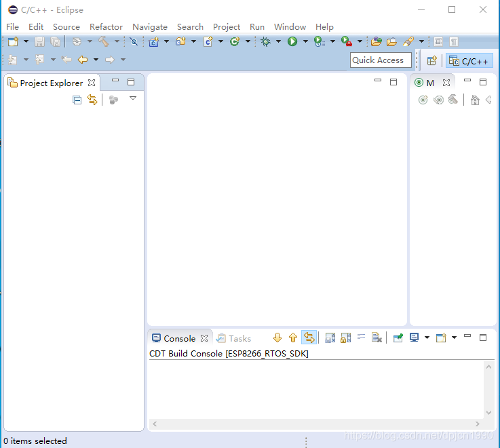500x448 pixels.
Task: Click the Build hammer icon
Action: click(104, 41)
